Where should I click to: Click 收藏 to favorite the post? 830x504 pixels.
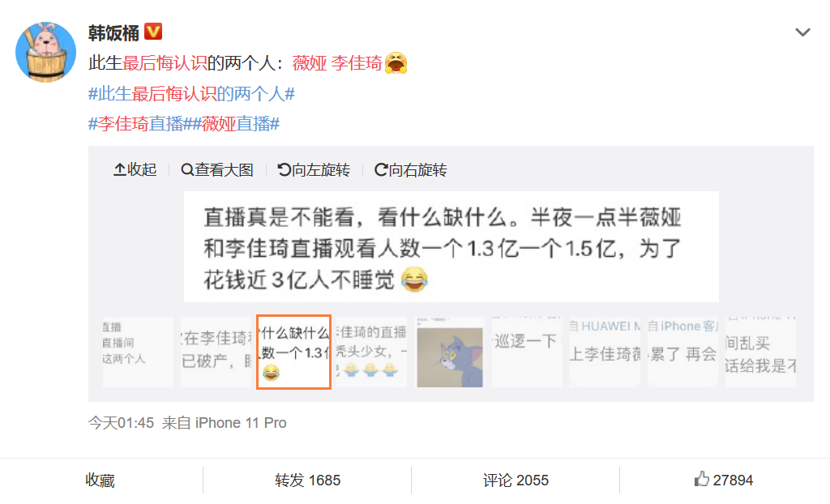click(100, 481)
